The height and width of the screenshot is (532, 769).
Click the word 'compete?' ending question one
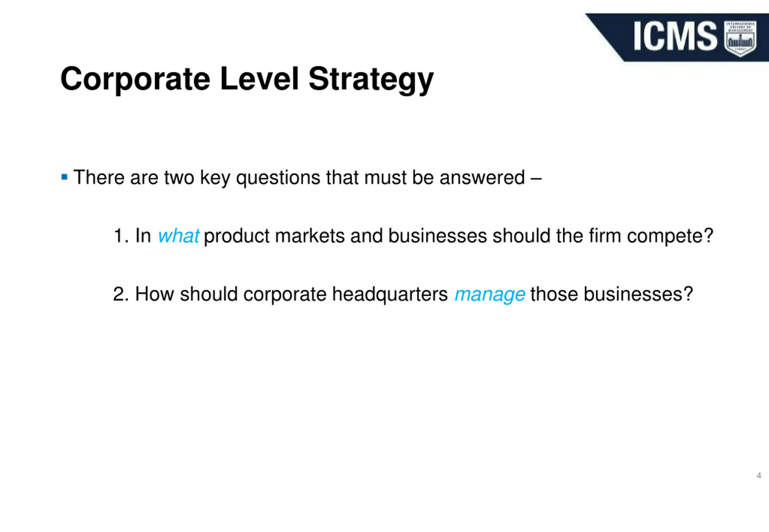[670, 237]
